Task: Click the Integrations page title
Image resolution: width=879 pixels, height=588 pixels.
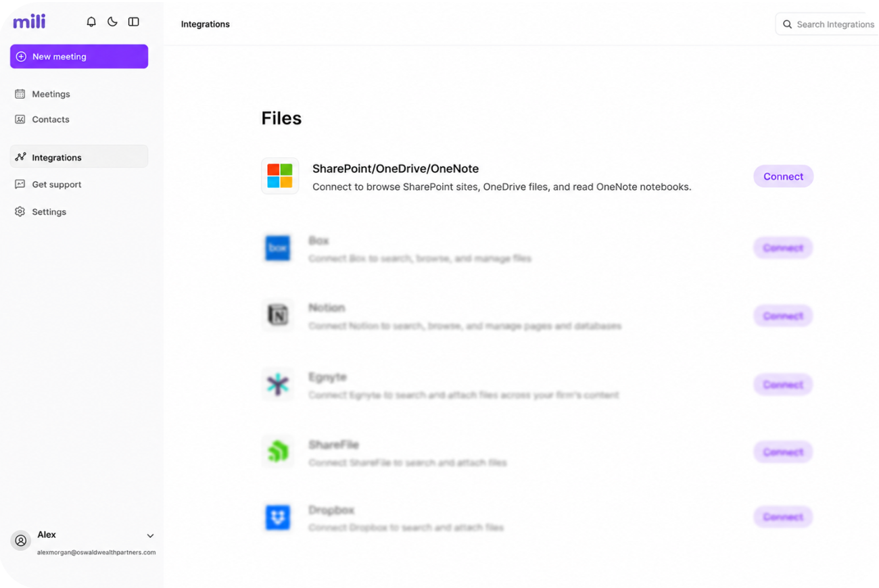Action: pos(206,24)
